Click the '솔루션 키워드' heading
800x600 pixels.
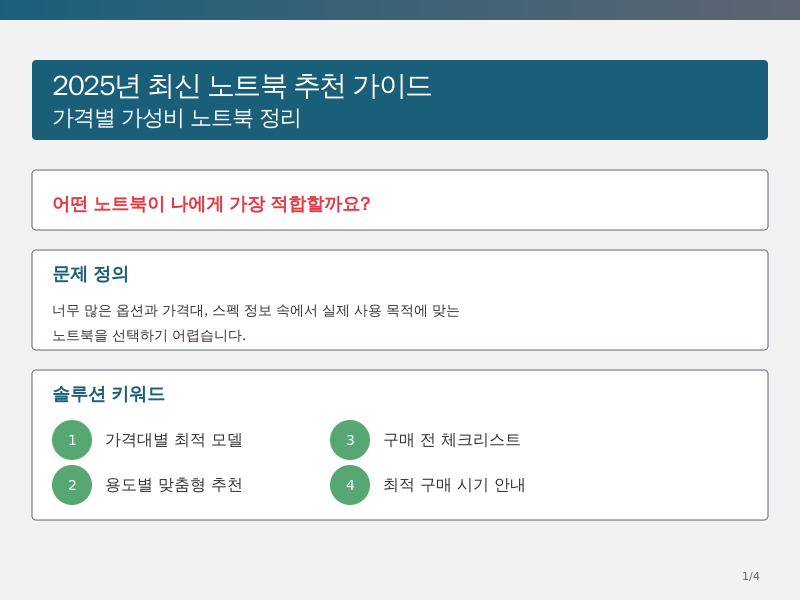[108, 394]
